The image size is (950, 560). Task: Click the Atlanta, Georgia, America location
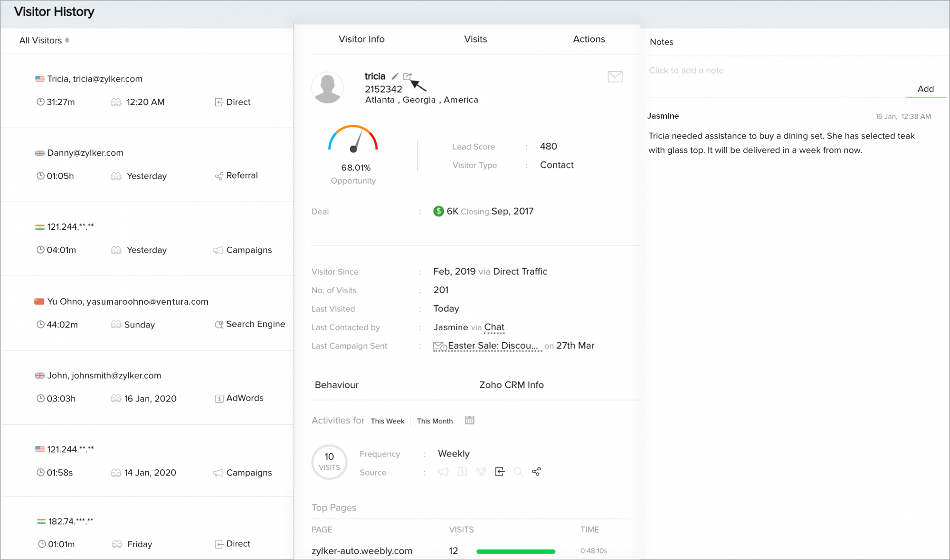[421, 100]
